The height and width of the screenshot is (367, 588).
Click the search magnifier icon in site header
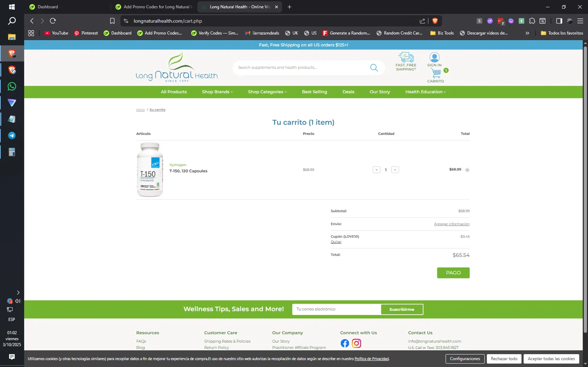point(374,68)
